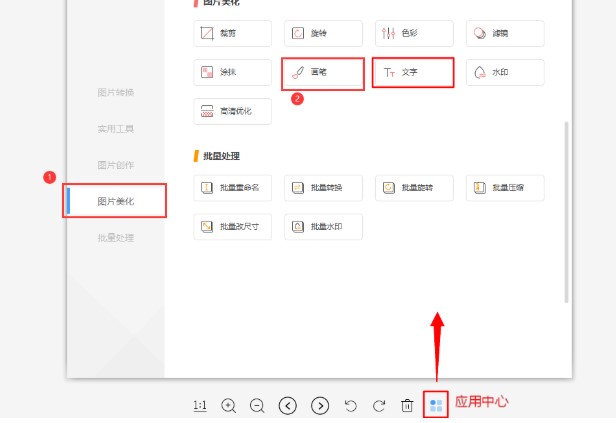Screen dimensions: 616x423
Task: Open the 色彩 color adjustment tool
Action: click(x=414, y=33)
